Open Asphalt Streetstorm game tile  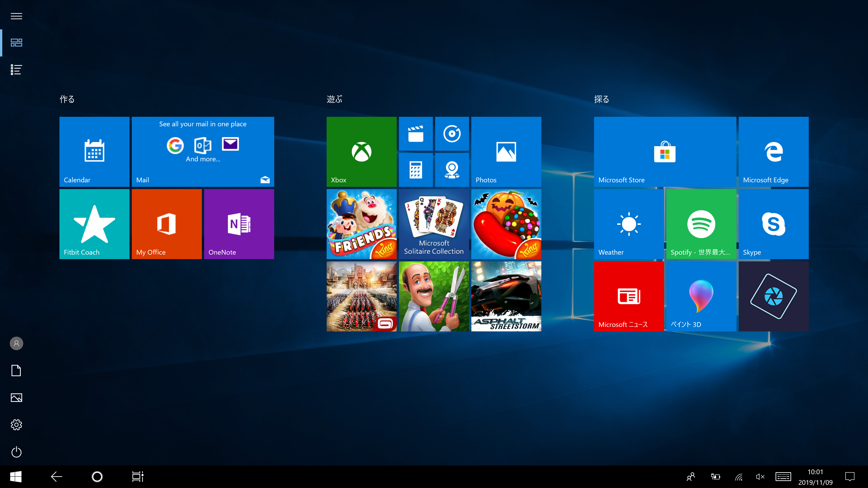506,296
